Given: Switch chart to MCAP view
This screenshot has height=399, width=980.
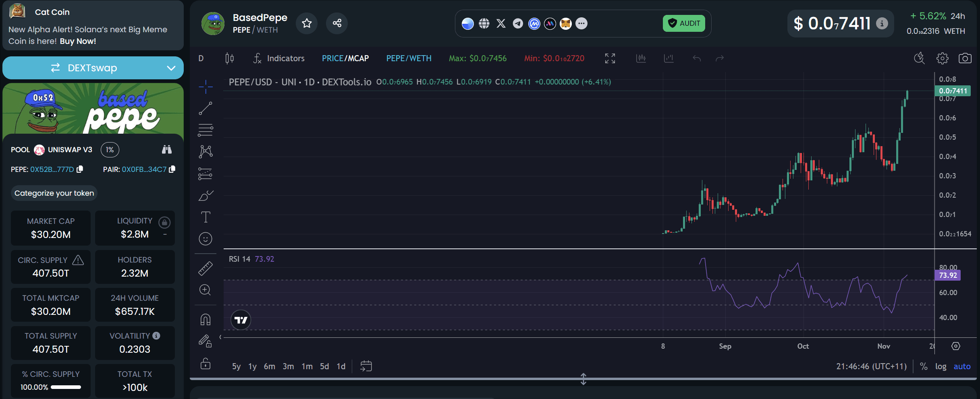Looking at the screenshot, I should click(358, 58).
